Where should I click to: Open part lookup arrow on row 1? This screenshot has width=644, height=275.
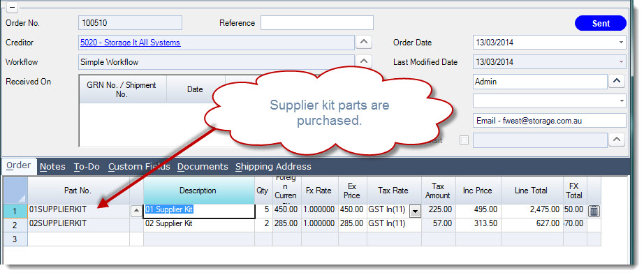tap(136, 211)
